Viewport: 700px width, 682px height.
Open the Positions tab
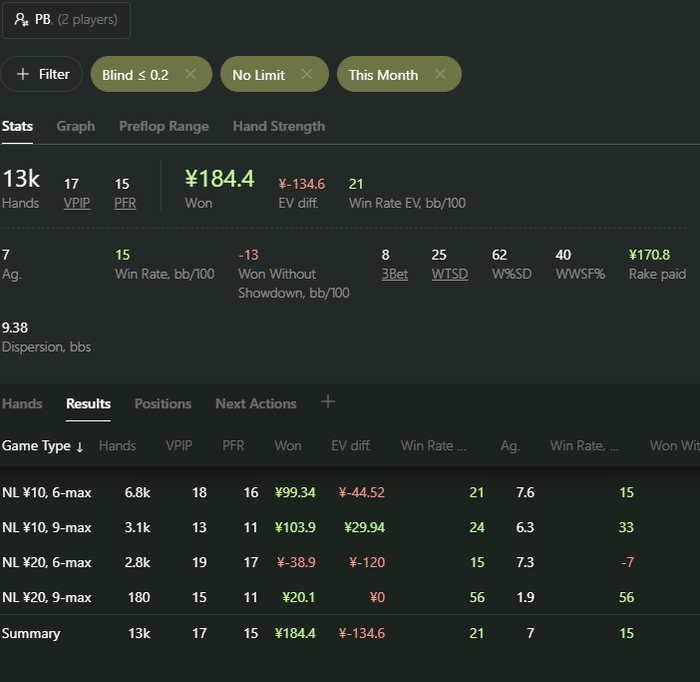click(x=163, y=404)
